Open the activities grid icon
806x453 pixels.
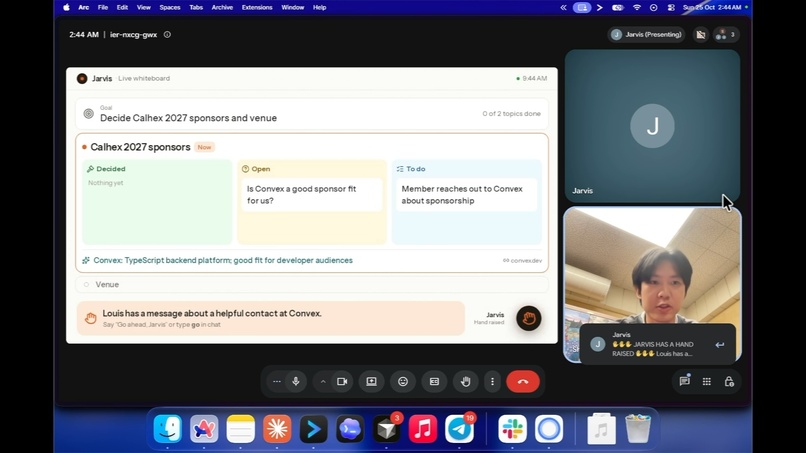[x=707, y=381]
